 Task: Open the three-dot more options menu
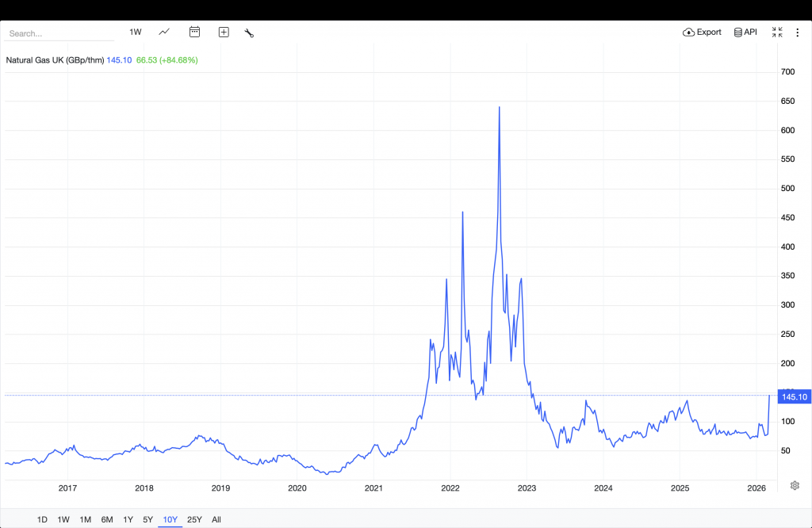pyautogui.click(x=797, y=33)
